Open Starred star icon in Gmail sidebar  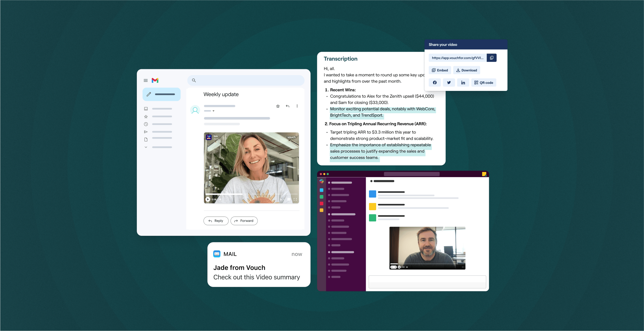point(146,116)
